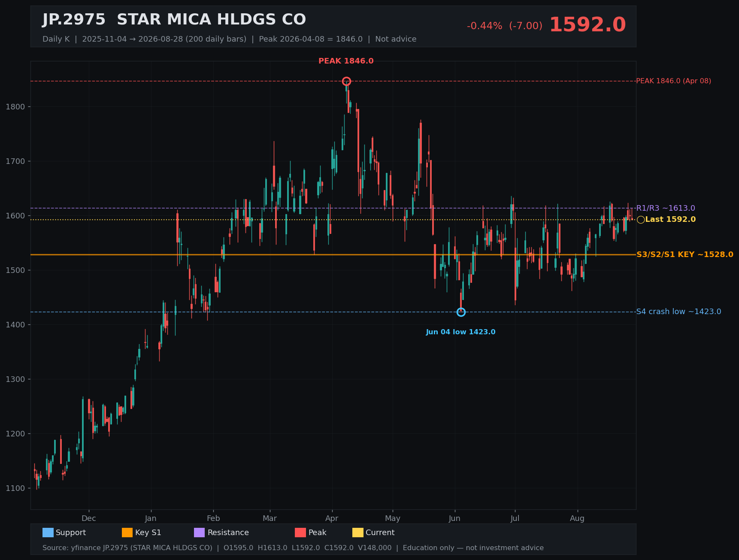Image resolution: width=739 pixels, height=560 pixels.
Task: Click the "1500" y-axis label
Action: tap(15, 270)
